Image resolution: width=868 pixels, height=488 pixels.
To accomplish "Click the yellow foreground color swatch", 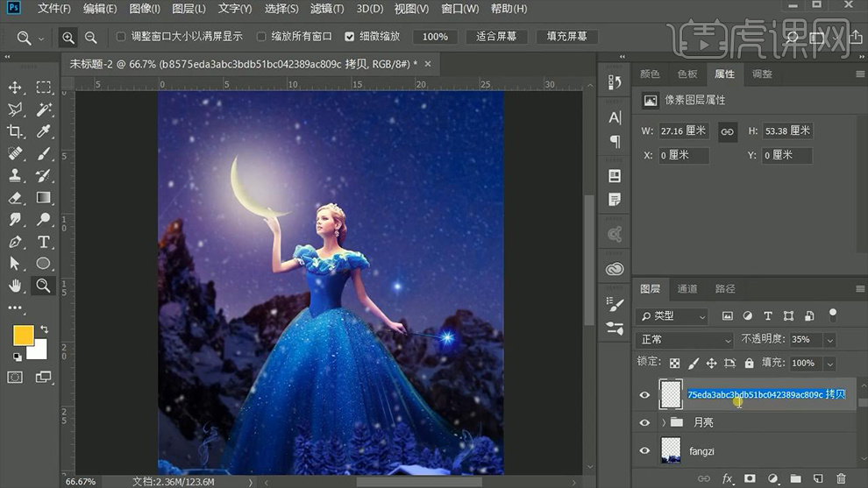I will point(23,335).
